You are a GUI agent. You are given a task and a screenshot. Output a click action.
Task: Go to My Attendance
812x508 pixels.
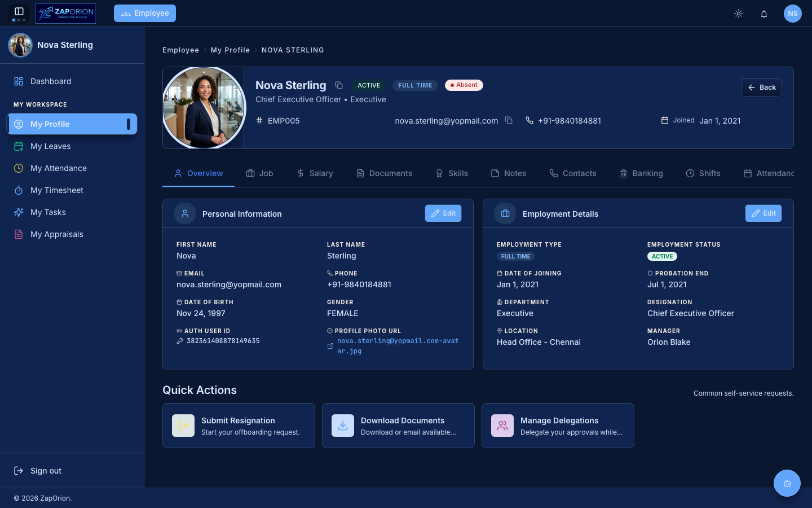coord(72,168)
